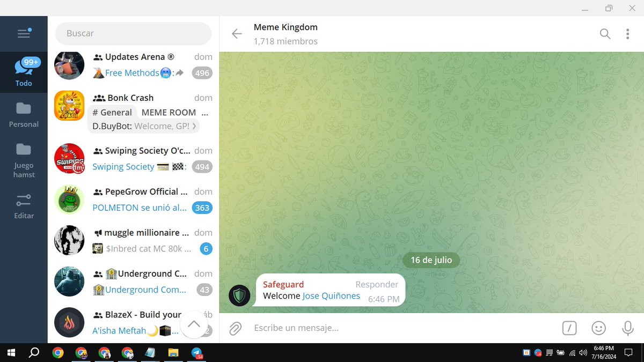Click the 1,718 miembros count
The image size is (644, 362).
pyautogui.click(x=286, y=41)
